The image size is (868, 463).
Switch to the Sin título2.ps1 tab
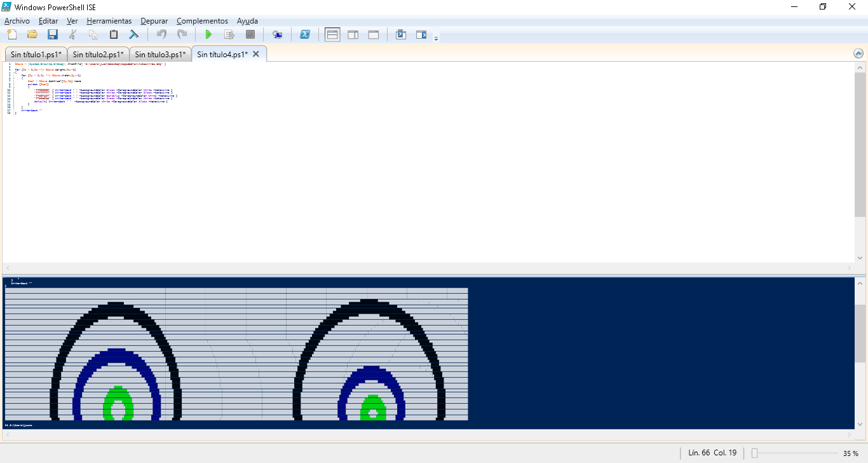click(97, 54)
